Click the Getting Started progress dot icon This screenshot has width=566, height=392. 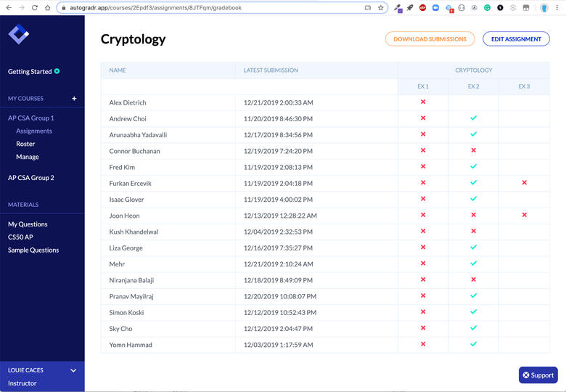point(57,71)
